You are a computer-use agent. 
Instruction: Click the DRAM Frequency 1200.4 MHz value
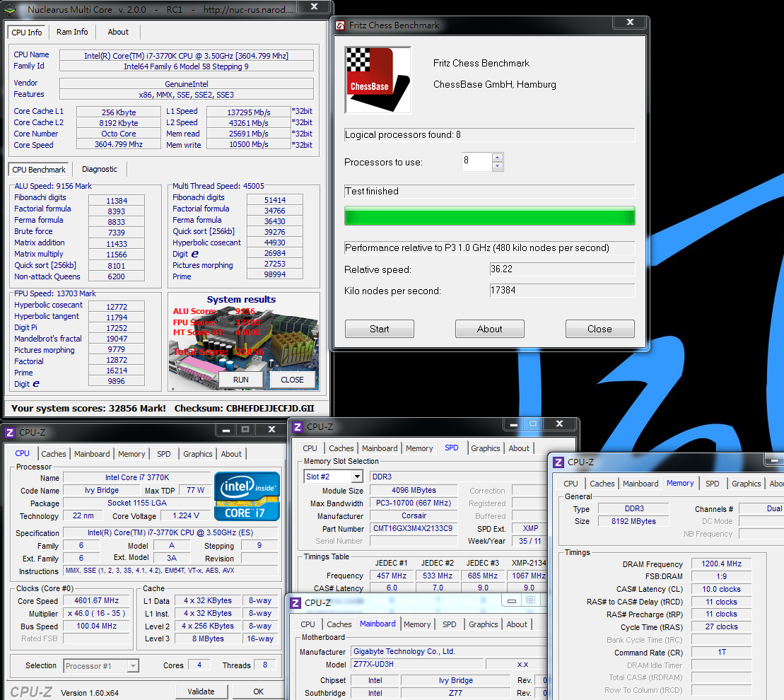(x=721, y=564)
